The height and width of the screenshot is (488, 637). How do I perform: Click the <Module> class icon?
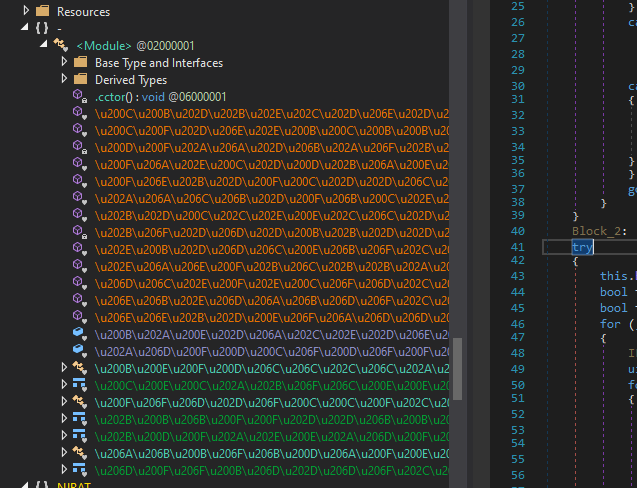(60, 45)
